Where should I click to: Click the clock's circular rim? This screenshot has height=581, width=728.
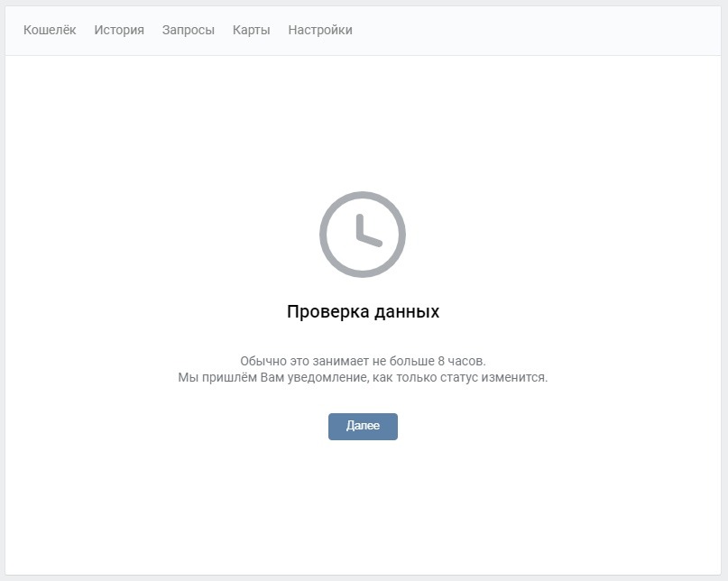pos(363,196)
